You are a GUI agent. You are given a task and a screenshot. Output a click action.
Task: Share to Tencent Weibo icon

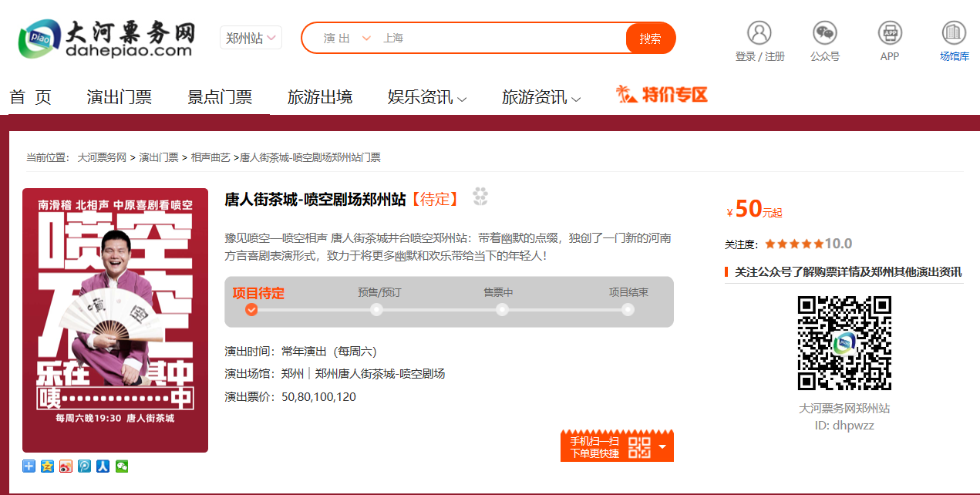[x=85, y=466]
